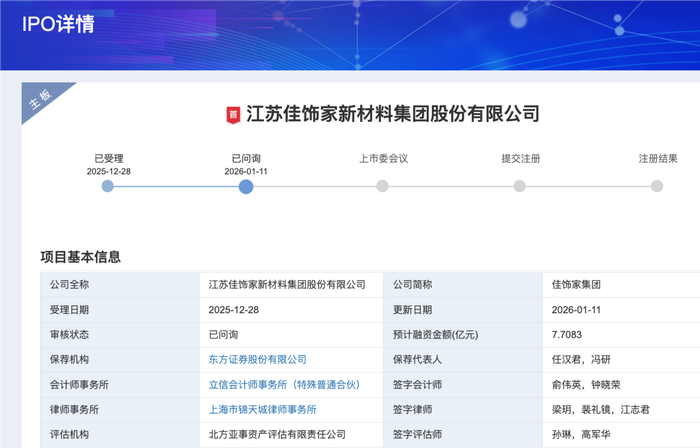Click the 已受理 date 2025-12-28 label
The width and height of the screenshot is (700, 448).
[108, 171]
